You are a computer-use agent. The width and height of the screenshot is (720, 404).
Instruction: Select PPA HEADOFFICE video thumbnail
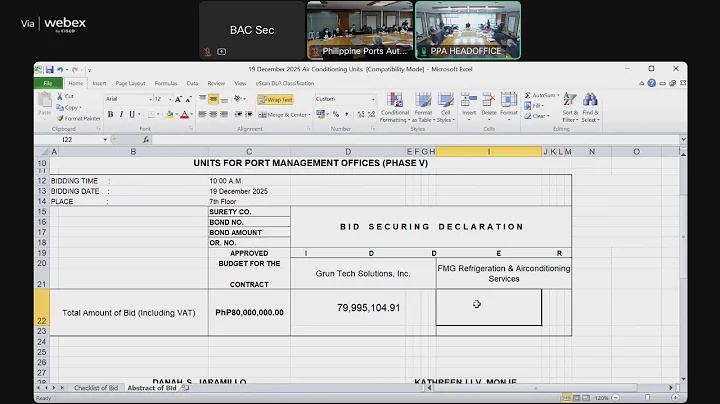point(468,30)
